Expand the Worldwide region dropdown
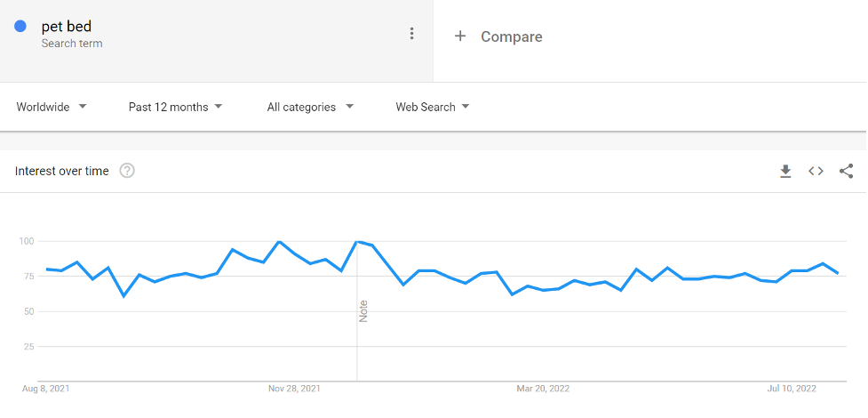The width and height of the screenshot is (868, 418). (52, 107)
